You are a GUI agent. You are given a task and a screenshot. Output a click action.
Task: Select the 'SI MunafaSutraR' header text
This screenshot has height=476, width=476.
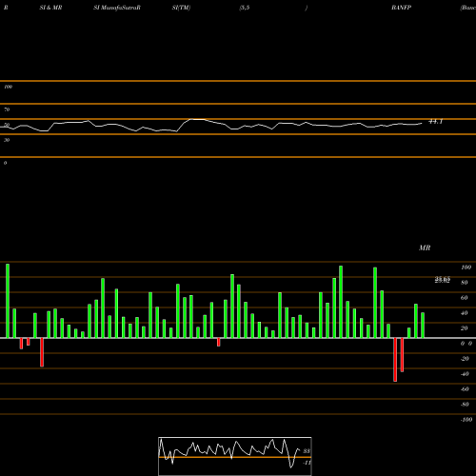coord(117,8)
